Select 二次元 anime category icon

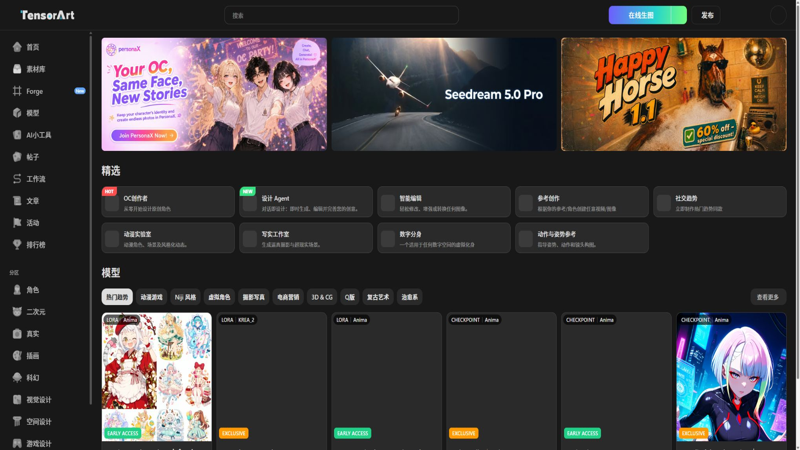[x=17, y=312]
